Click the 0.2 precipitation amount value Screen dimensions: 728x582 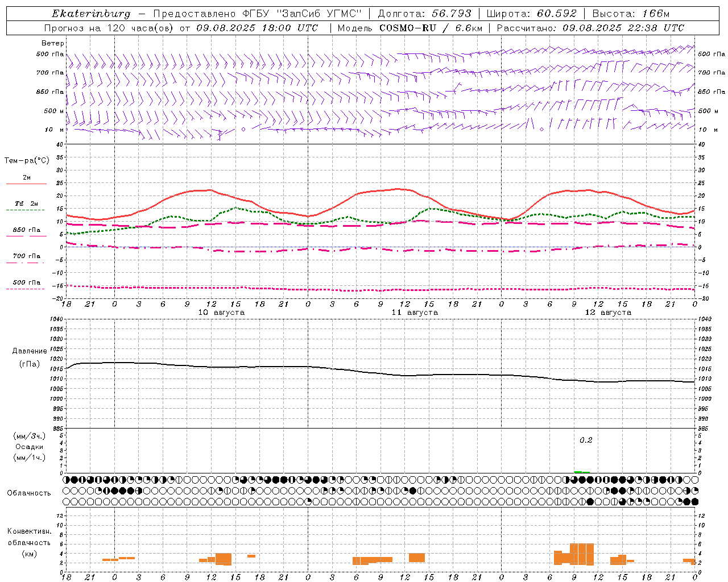586,440
